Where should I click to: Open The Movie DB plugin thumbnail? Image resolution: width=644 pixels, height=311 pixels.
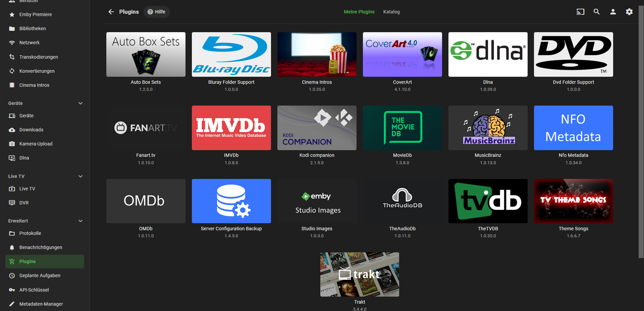402,128
